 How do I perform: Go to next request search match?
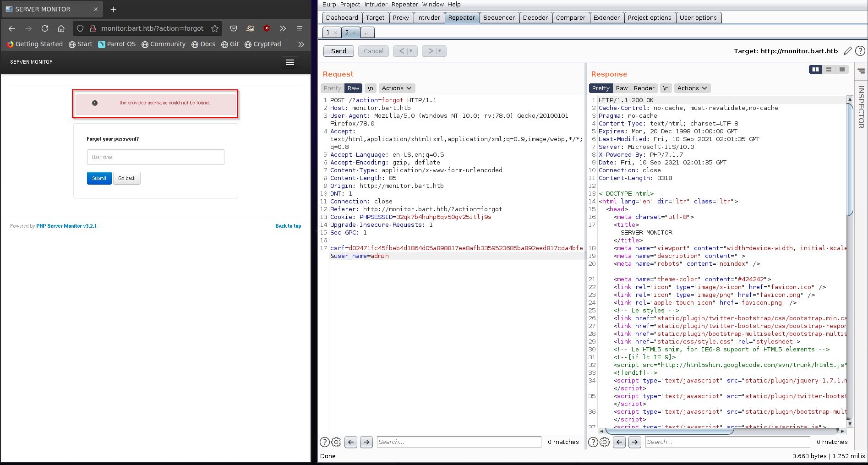pos(366,442)
